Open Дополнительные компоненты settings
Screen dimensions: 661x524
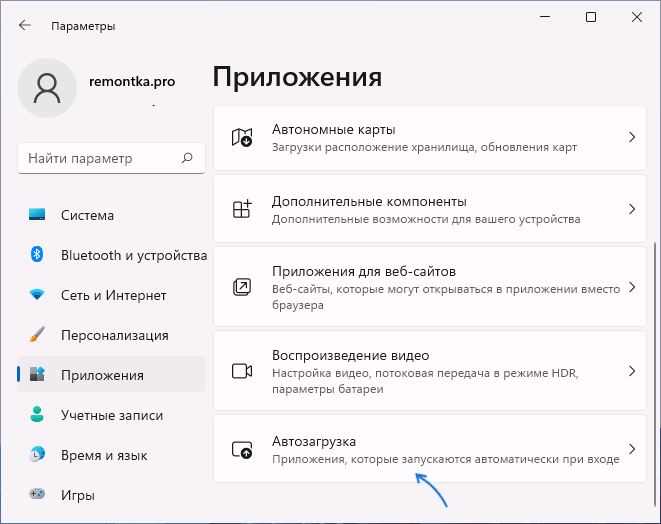coord(430,209)
